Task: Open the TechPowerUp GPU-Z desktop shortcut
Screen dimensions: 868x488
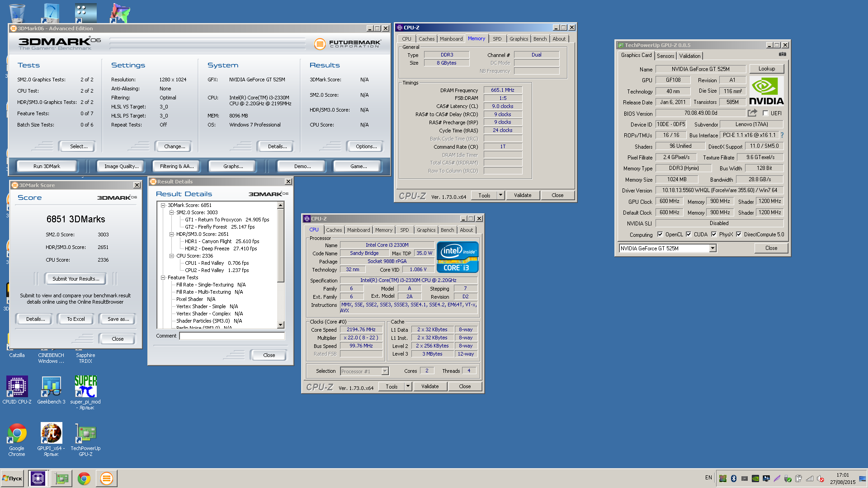Action: tap(85, 440)
